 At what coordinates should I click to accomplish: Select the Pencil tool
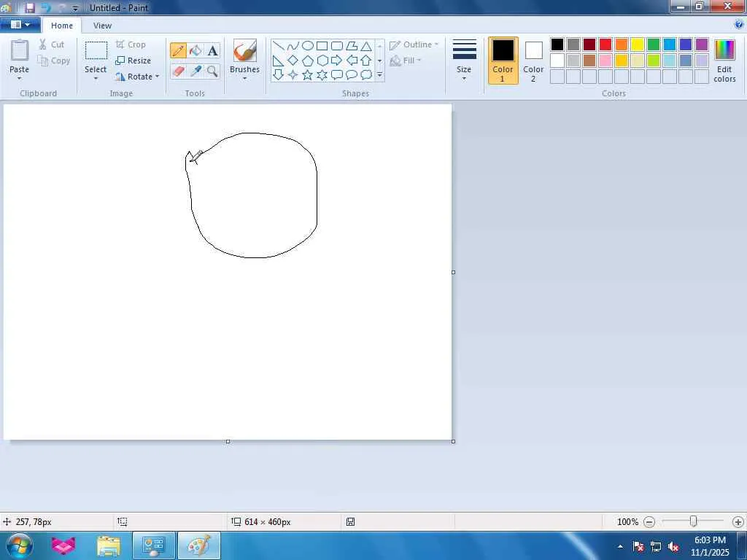click(178, 50)
